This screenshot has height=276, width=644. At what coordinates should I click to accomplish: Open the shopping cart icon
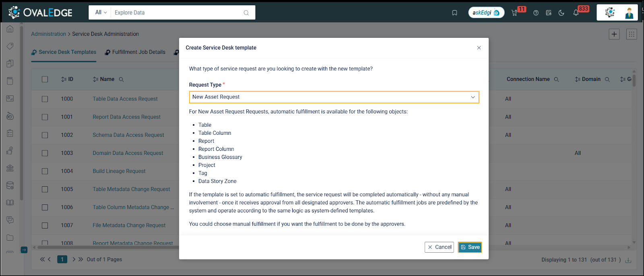[514, 13]
